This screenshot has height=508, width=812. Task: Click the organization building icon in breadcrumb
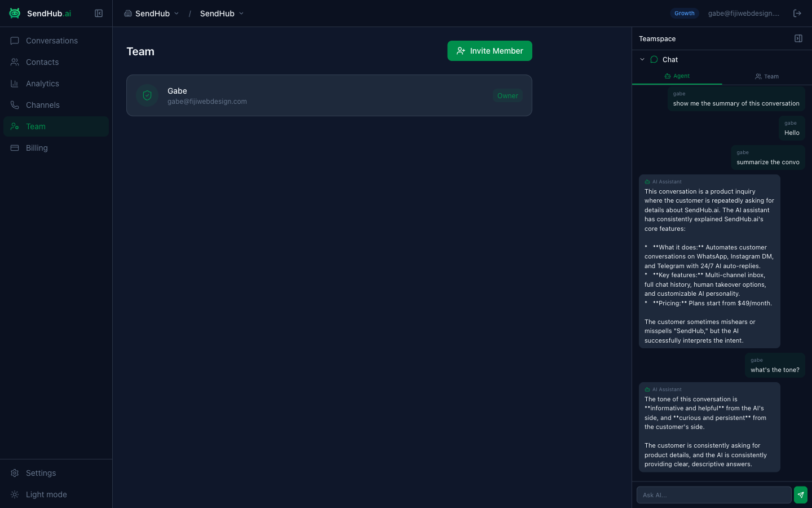coord(128,14)
